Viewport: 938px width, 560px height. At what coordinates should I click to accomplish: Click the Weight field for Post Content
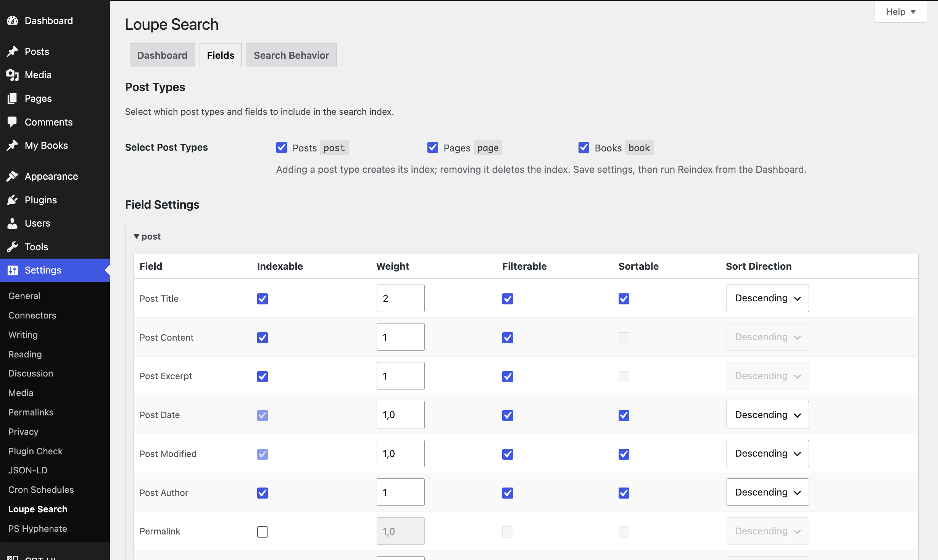click(400, 337)
